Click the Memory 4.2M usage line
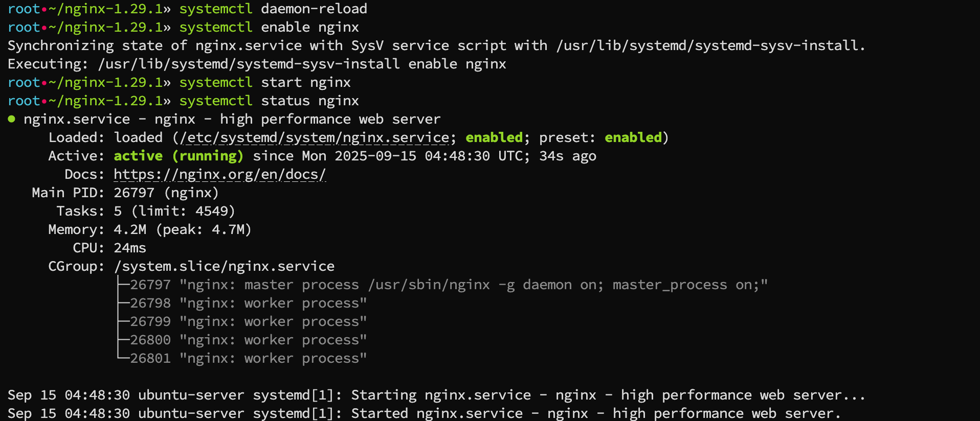 pyautogui.click(x=150, y=229)
